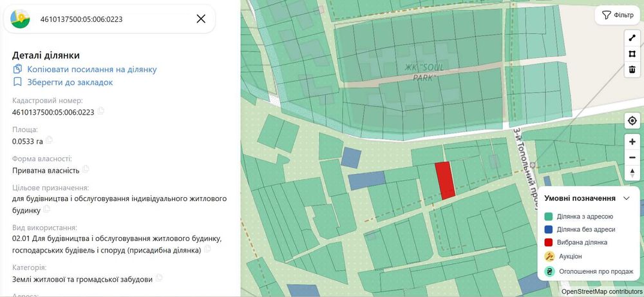Click the app logo beside the search field

pos(21,19)
